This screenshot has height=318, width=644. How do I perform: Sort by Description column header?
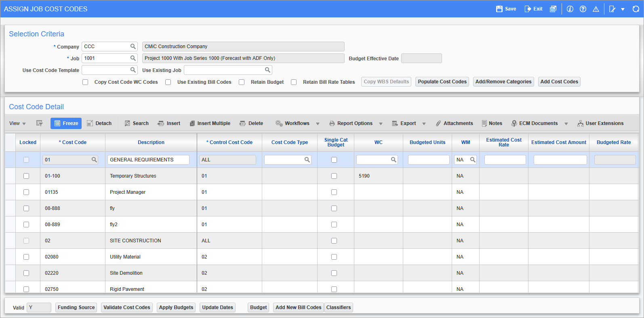(x=151, y=142)
